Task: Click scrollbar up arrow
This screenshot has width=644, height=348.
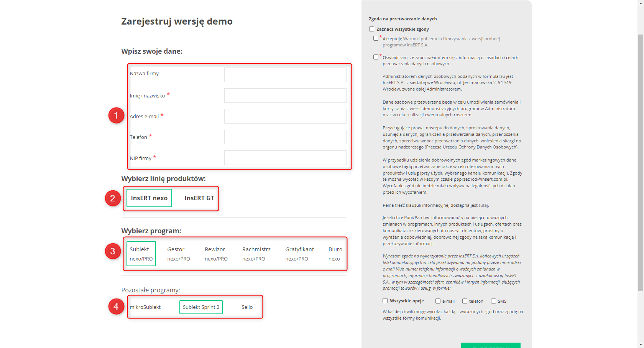Action: [641, 3]
